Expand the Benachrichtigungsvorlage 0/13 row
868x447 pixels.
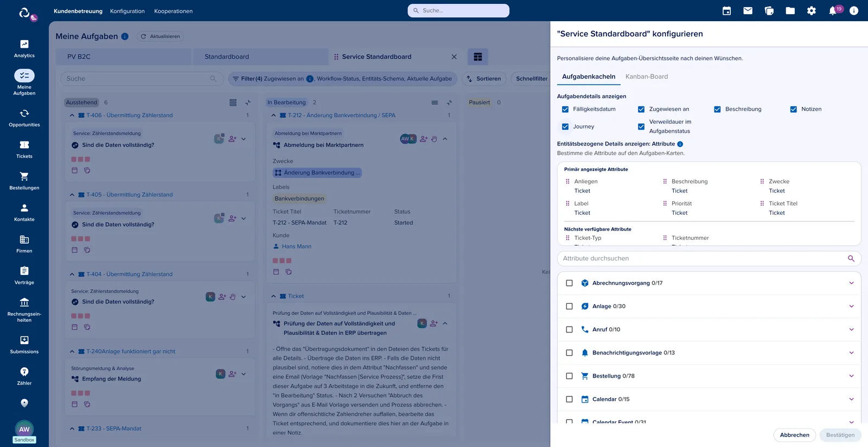tap(851, 353)
